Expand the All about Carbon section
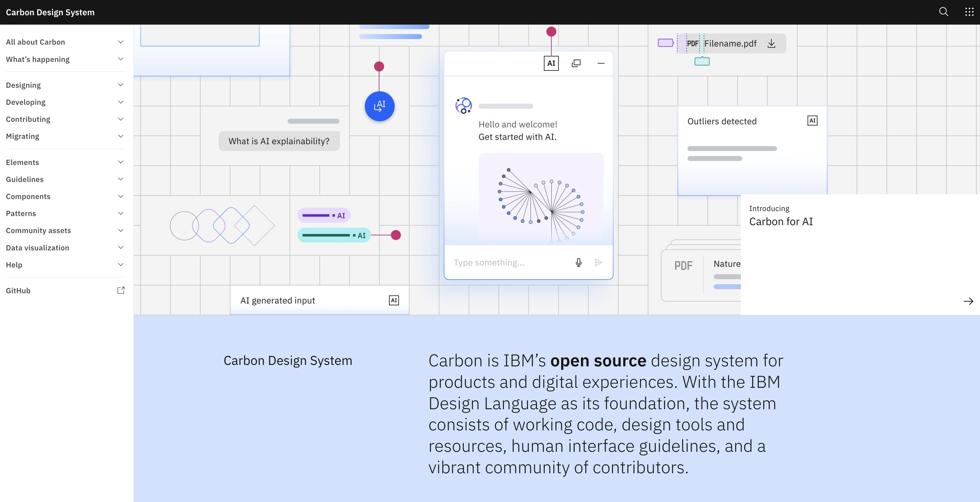Viewport: 980px width, 502px height. point(65,42)
